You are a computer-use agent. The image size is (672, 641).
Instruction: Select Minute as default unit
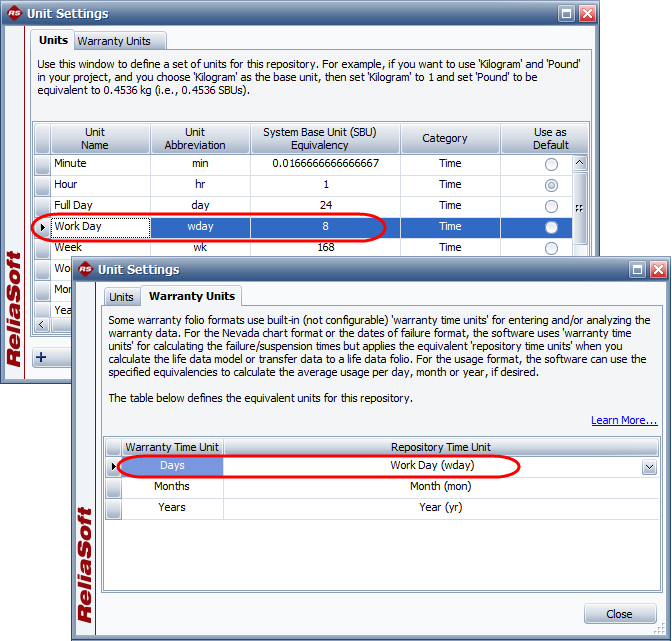pyautogui.click(x=550, y=164)
